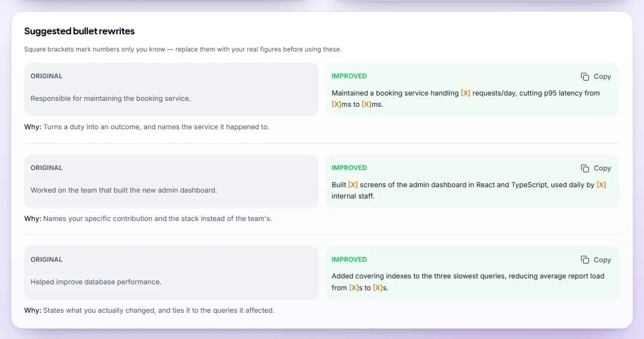This screenshot has height=339, width=644.
Task: Click the IMPROVED label above "Maintained a booking service"
Action: click(x=349, y=76)
